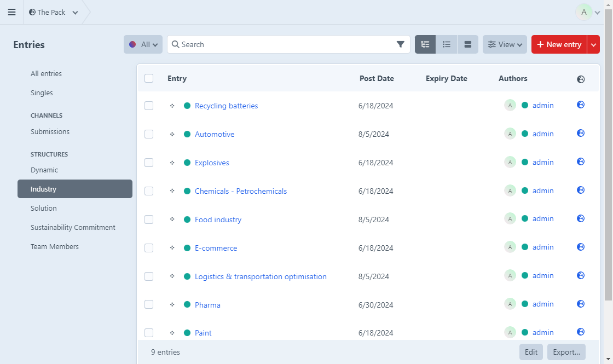Image resolution: width=613 pixels, height=364 pixels.
Task: Select the Automotive entry checkbox
Action: click(x=149, y=134)
